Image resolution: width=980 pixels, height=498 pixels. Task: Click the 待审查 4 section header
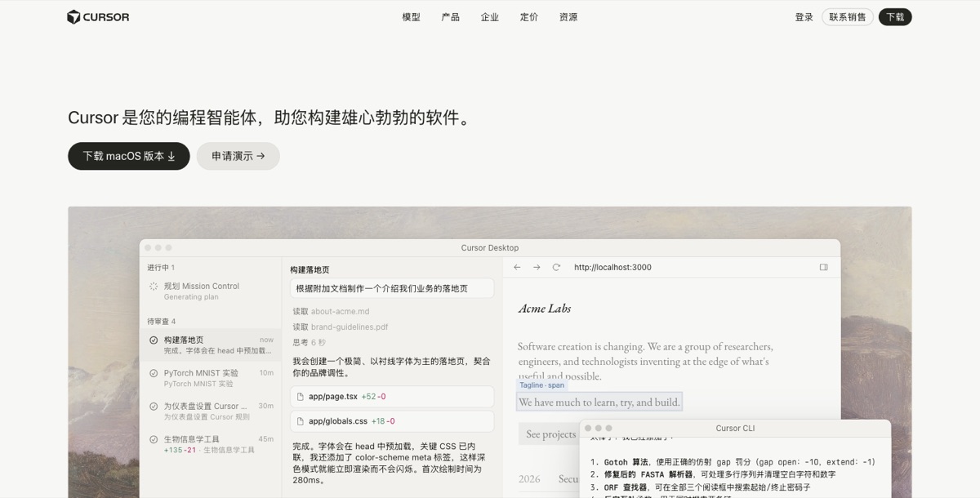click(162, 322)
